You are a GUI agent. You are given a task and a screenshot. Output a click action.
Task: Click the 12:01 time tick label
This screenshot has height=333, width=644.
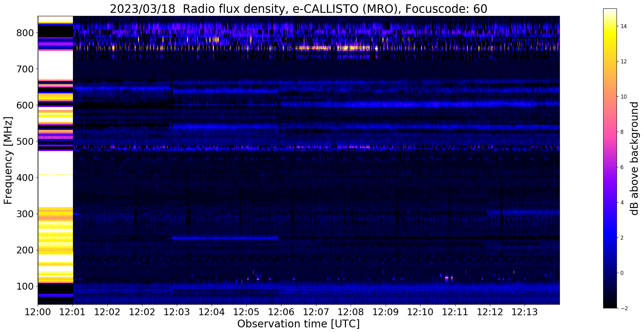(73, 312)
